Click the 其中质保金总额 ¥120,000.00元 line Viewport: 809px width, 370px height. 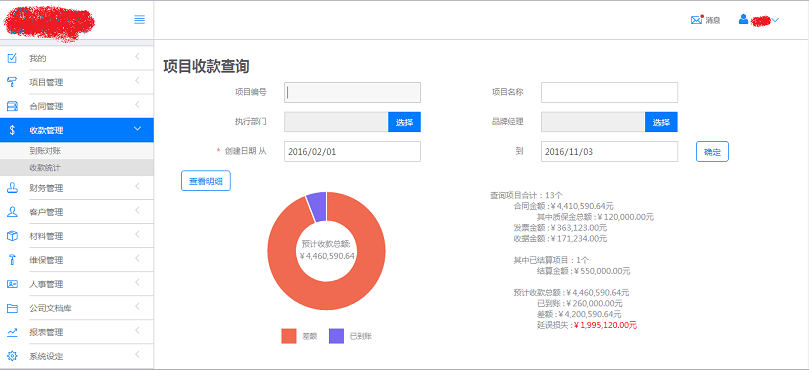tap(595, 217)
